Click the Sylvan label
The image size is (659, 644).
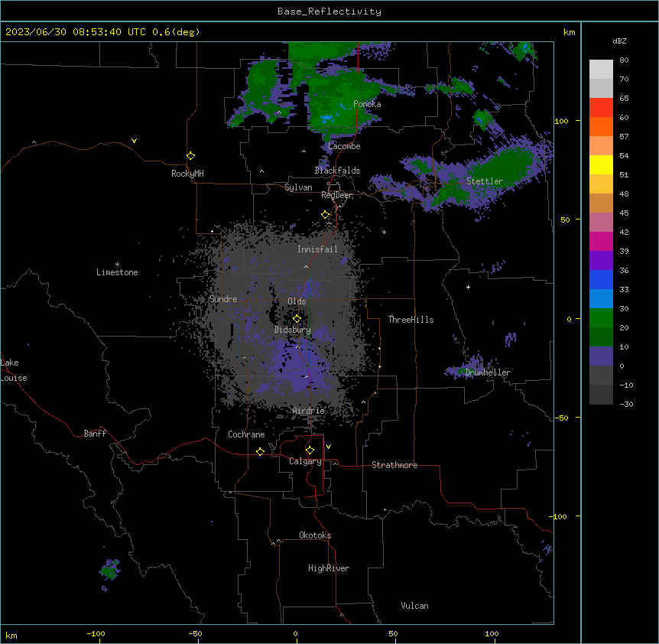point(298,187)
